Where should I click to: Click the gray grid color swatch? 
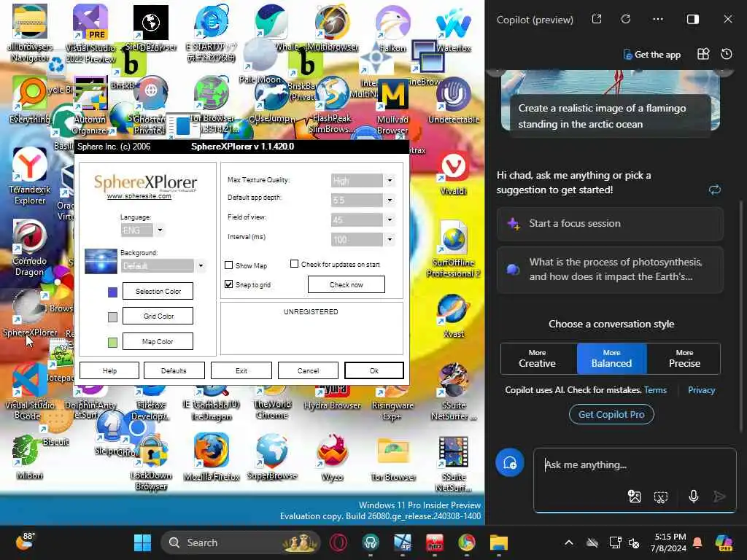(112, 317)
